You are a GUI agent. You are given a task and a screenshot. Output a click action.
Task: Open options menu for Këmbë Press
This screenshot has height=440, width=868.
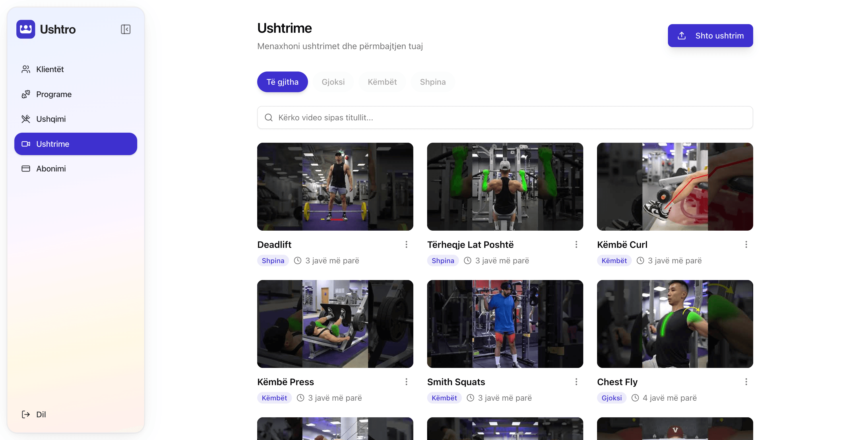(406, 382)
